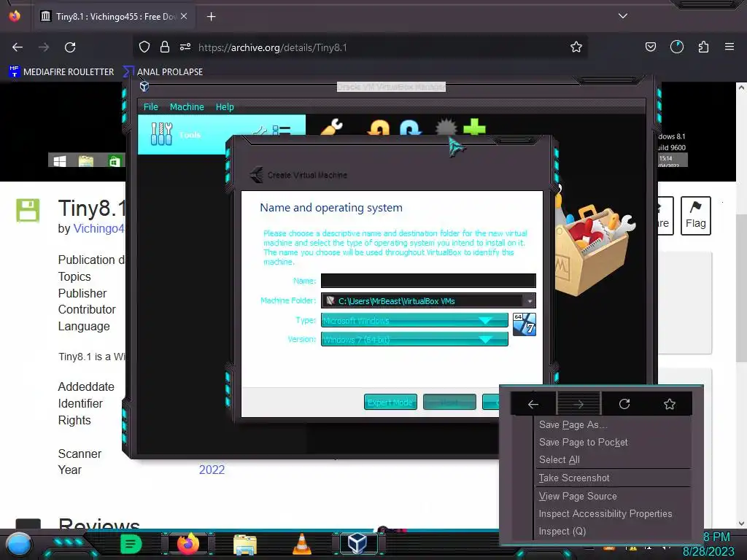Click the Windows 7 64-bit OS icon
This screenshot has width=747, height=560.
coord(525,324)
